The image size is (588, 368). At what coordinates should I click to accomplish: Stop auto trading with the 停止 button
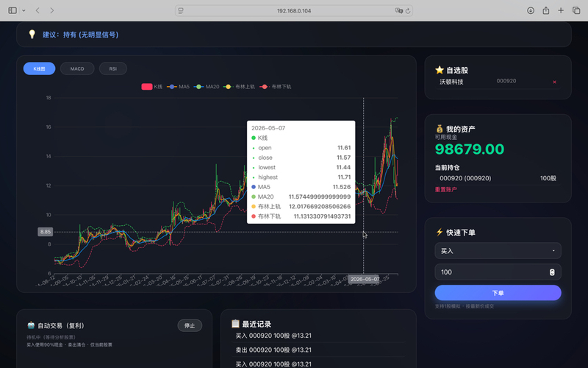(x=190, y=325)
